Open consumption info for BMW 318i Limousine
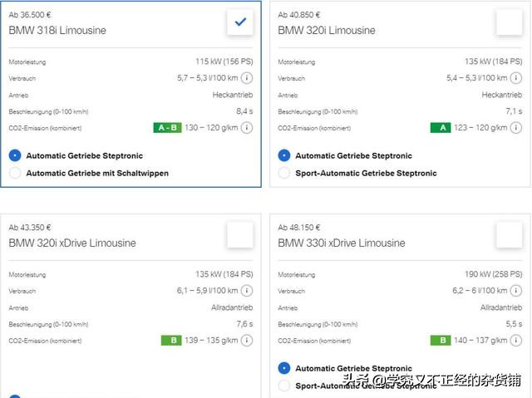Screen dimensions: 532x398 click(x=247, y=78)
